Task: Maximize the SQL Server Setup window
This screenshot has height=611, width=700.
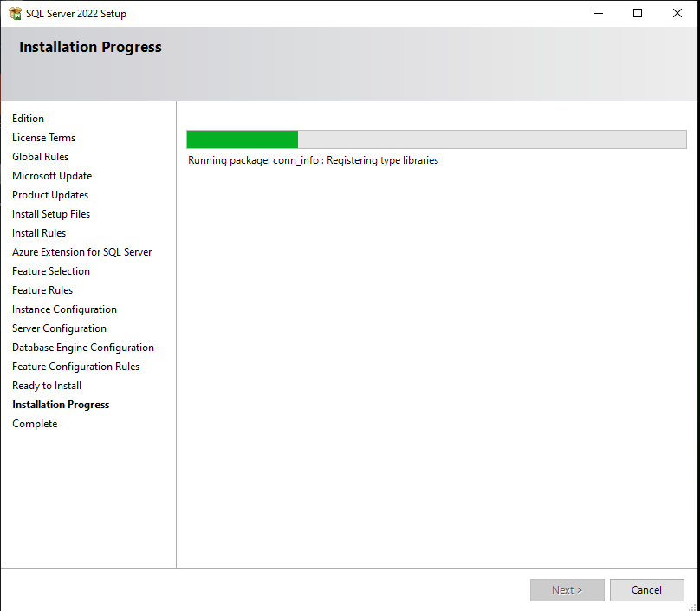Action: [638, 13]
